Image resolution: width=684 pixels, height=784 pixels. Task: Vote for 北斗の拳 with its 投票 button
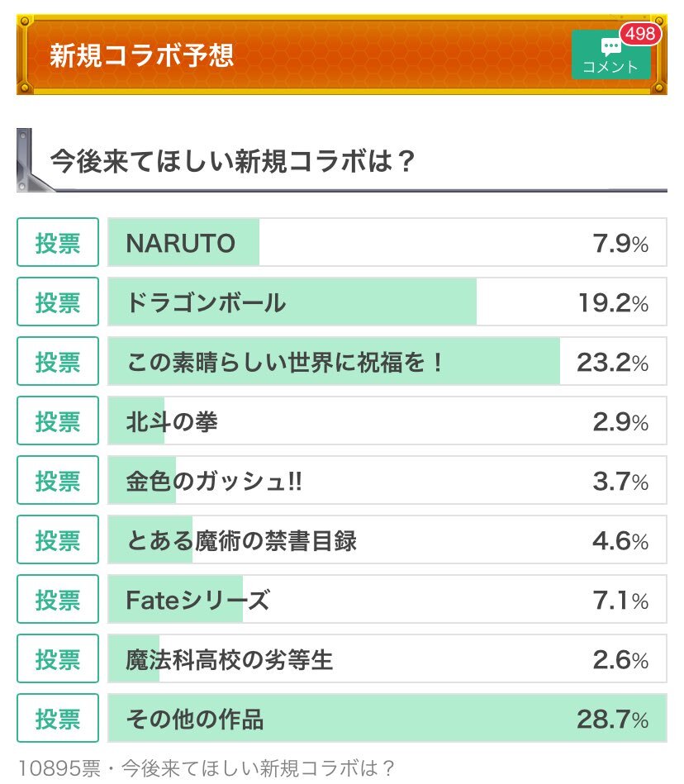(x=58, y=421)
